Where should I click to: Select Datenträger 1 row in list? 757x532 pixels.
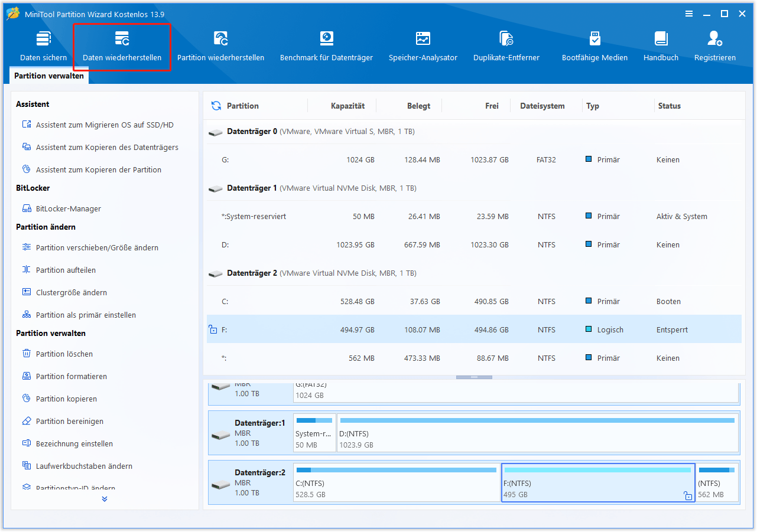[x=473, y=188]
